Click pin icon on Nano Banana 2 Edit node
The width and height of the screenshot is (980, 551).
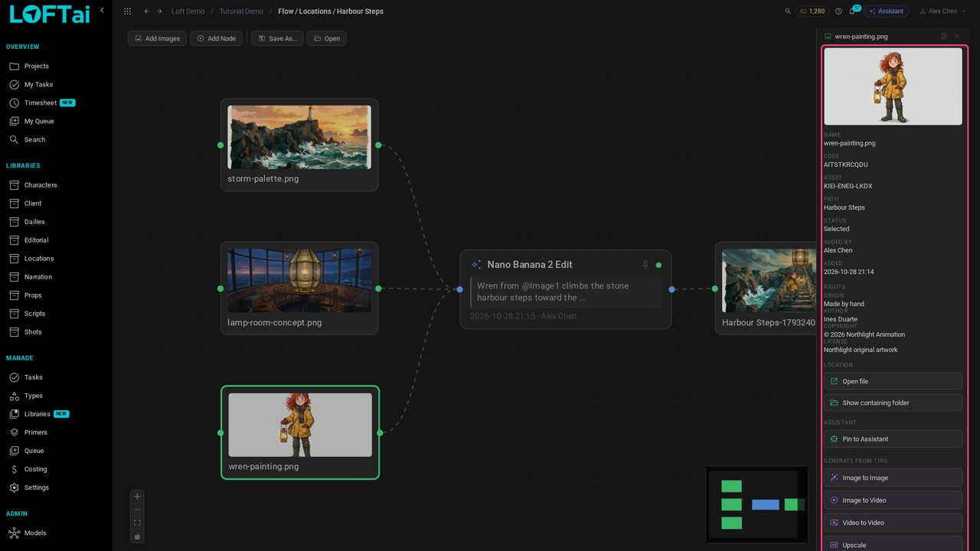(x=645, y=265)
